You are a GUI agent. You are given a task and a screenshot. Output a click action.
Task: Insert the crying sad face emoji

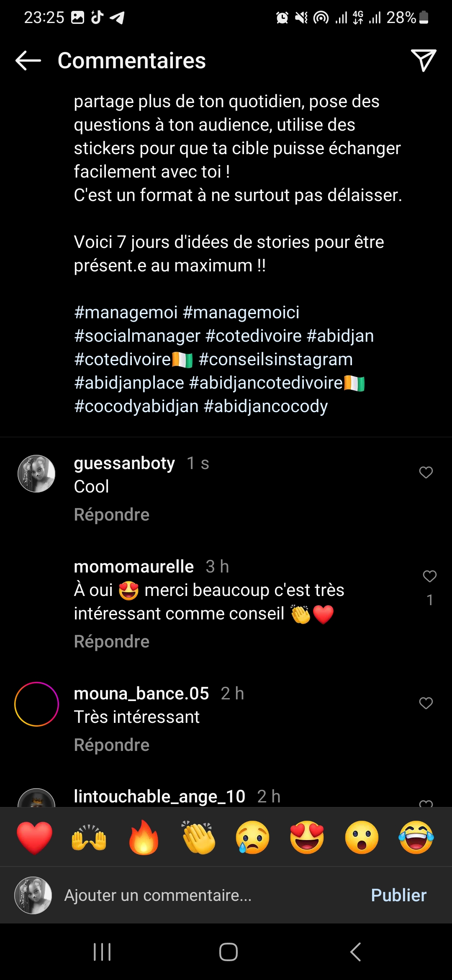(253, 838)
